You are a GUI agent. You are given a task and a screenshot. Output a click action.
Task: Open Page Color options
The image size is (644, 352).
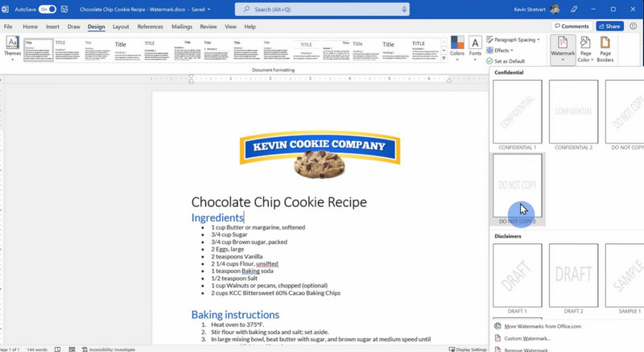(585, 48)
